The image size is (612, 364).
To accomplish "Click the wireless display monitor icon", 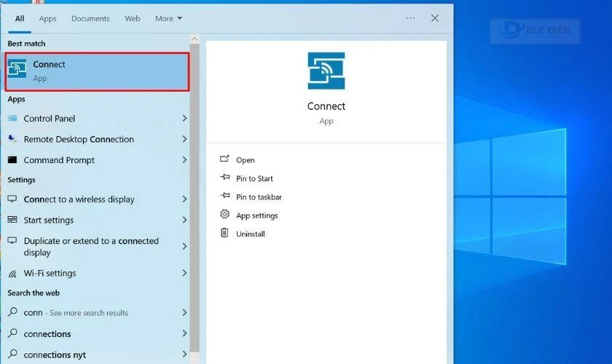I will pos(12,199).
